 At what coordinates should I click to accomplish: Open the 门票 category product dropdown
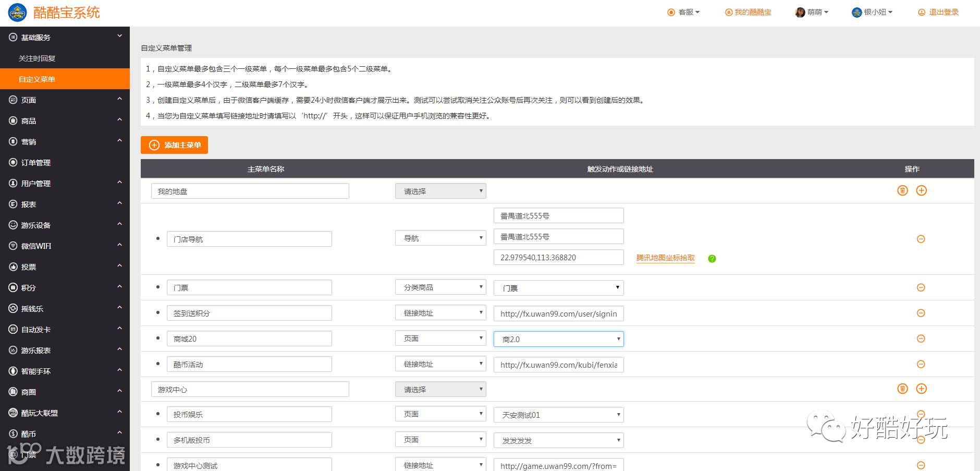pyautogui.click(x=559, y=288)
